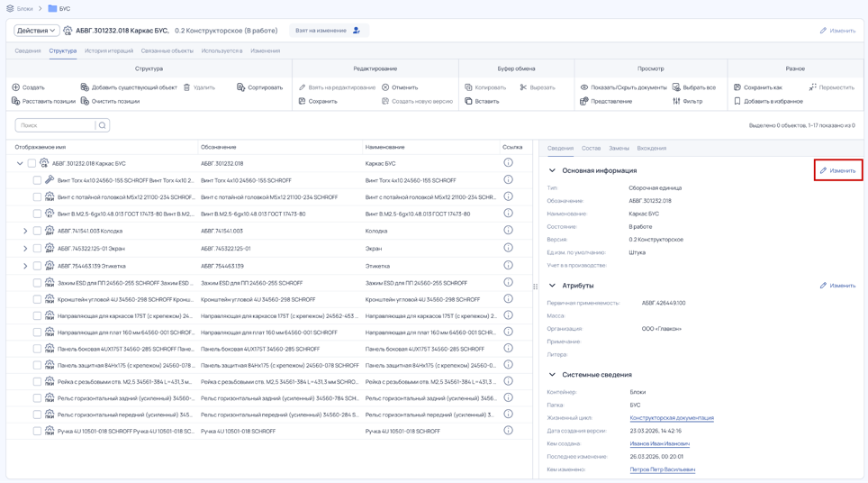Tick checkbox for Ручка 4U 10501-018 row
The image size is (868, 483).
coord(37,431)
